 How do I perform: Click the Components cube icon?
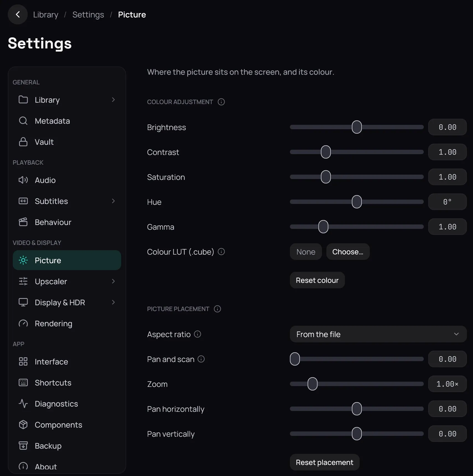pos(23,425)
